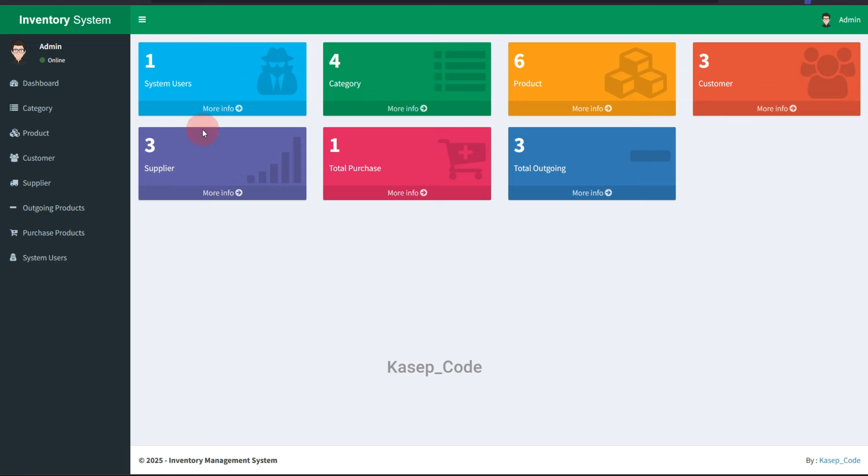Click the sidebar Admin profile avatar
868x476 pixels.
18,52
